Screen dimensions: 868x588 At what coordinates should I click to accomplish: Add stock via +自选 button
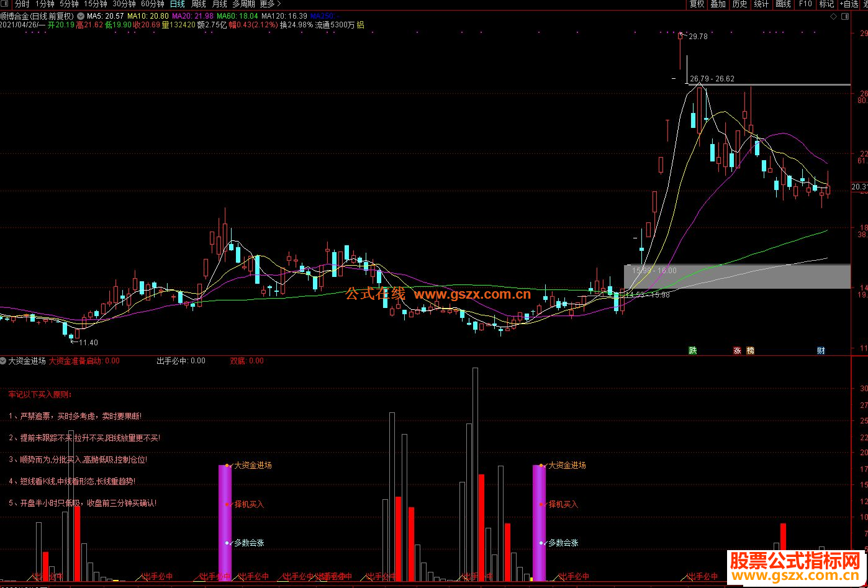pyautogui.click(x=848, y=4)
